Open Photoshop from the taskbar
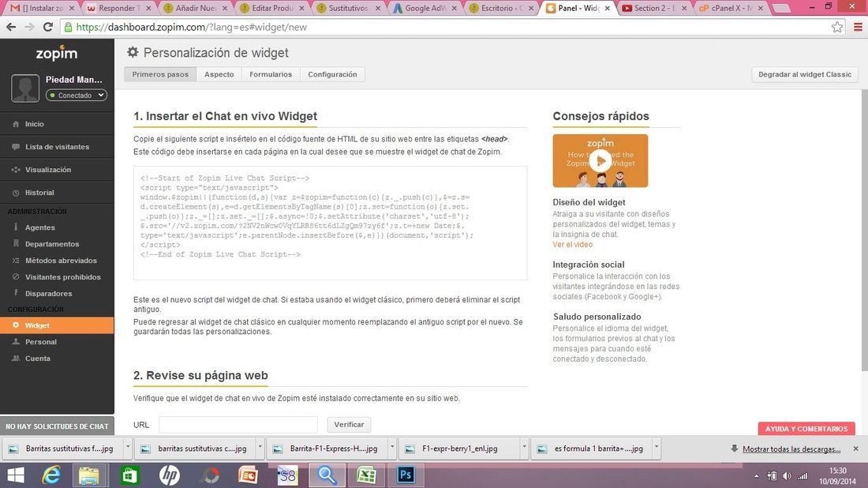This screenshot has width=868, height=488. point(406,475)
